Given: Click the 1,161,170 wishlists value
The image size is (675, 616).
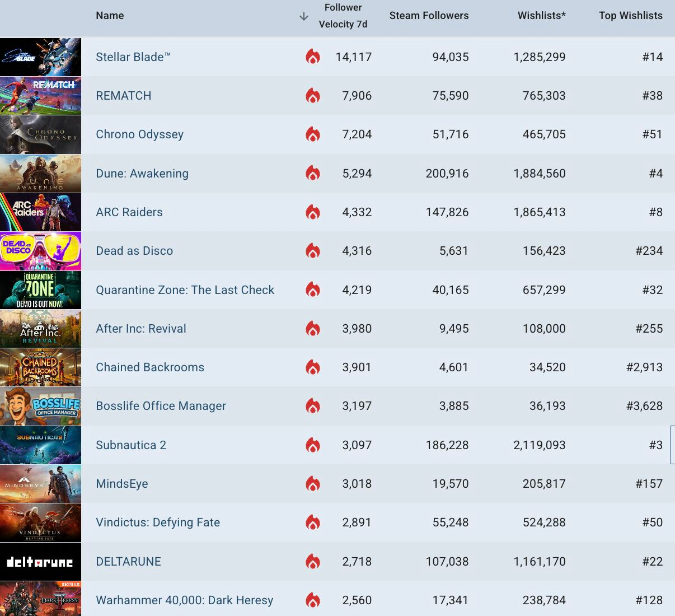Looking at the screenshot, I should click(x=540, y=562).
